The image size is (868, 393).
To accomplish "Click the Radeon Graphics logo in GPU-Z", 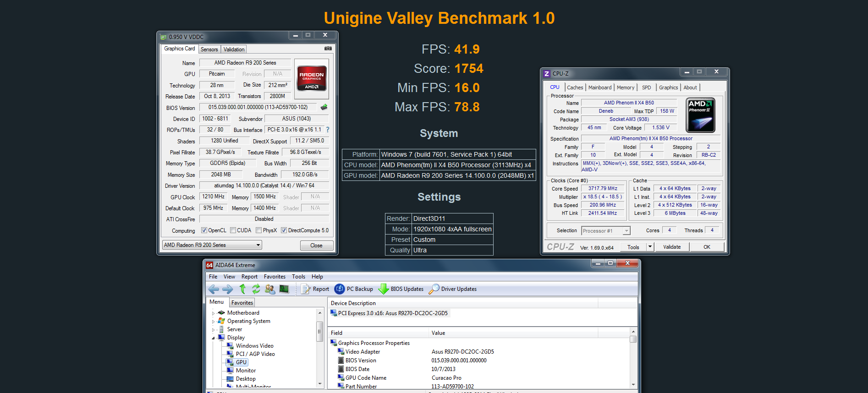I will (312, 78).
